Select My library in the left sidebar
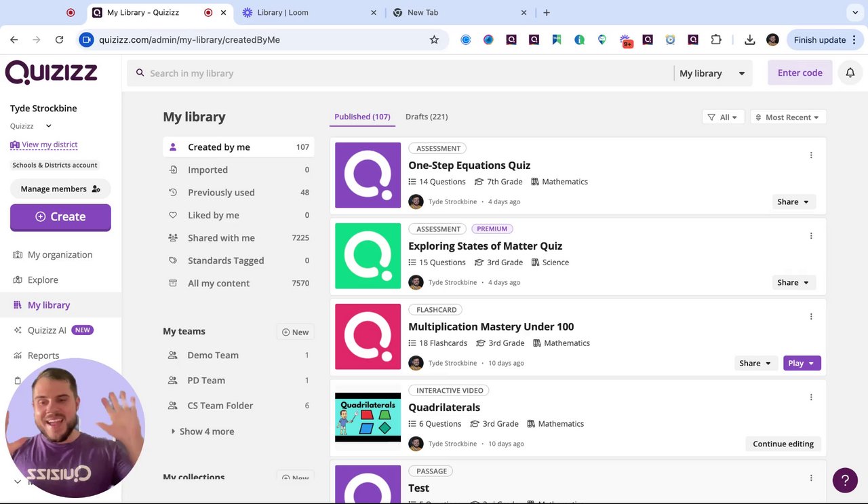The width and height of the screenshot is (868, 504). point(49,305)
